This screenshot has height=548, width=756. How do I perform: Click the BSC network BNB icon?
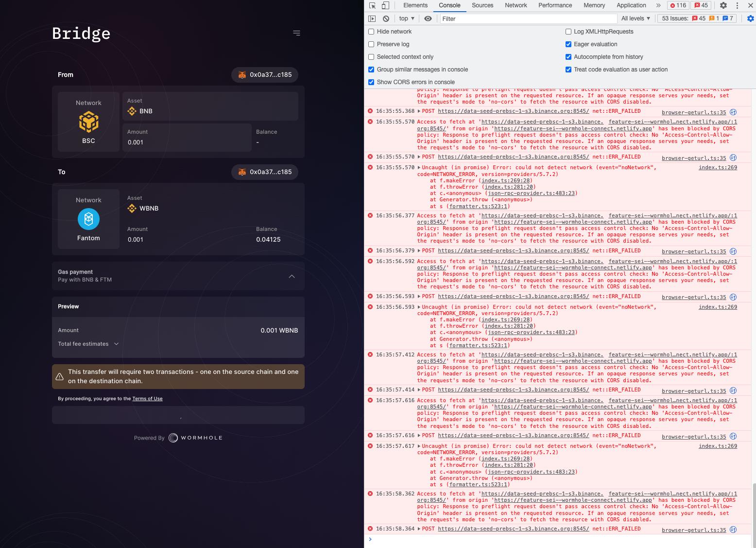click(88, 122)
